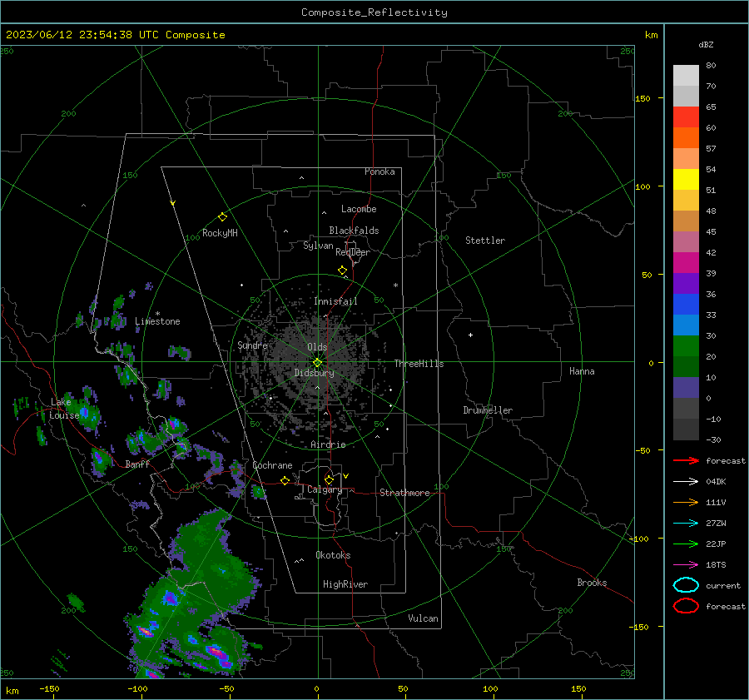Click the Ponoka city label

point(379,171)
